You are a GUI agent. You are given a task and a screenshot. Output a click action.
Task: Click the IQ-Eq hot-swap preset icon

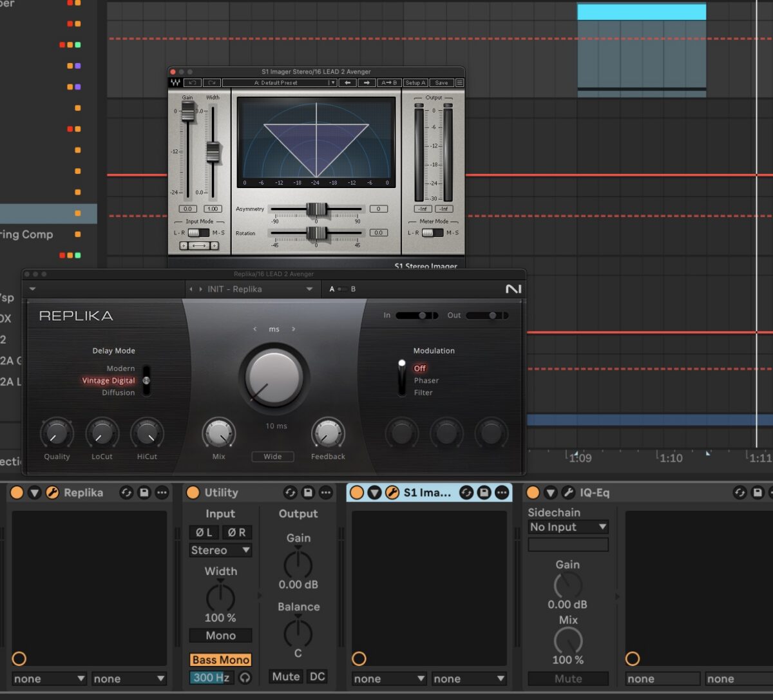tap(741, 493)
